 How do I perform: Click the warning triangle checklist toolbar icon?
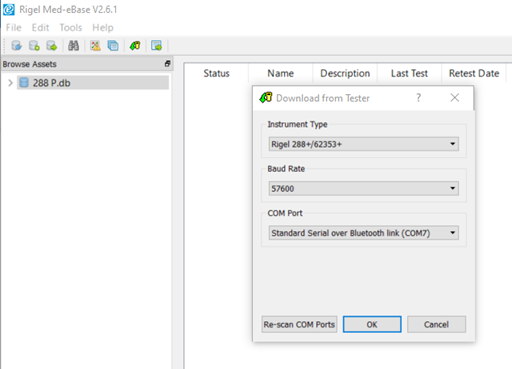(95, 45)
